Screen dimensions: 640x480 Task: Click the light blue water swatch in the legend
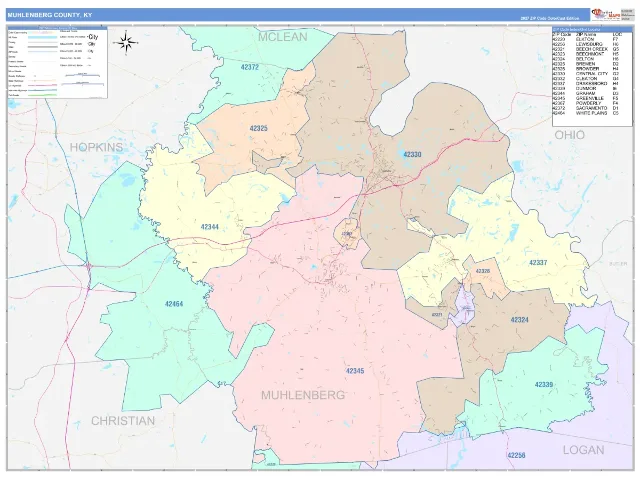[x=42, y=37]
